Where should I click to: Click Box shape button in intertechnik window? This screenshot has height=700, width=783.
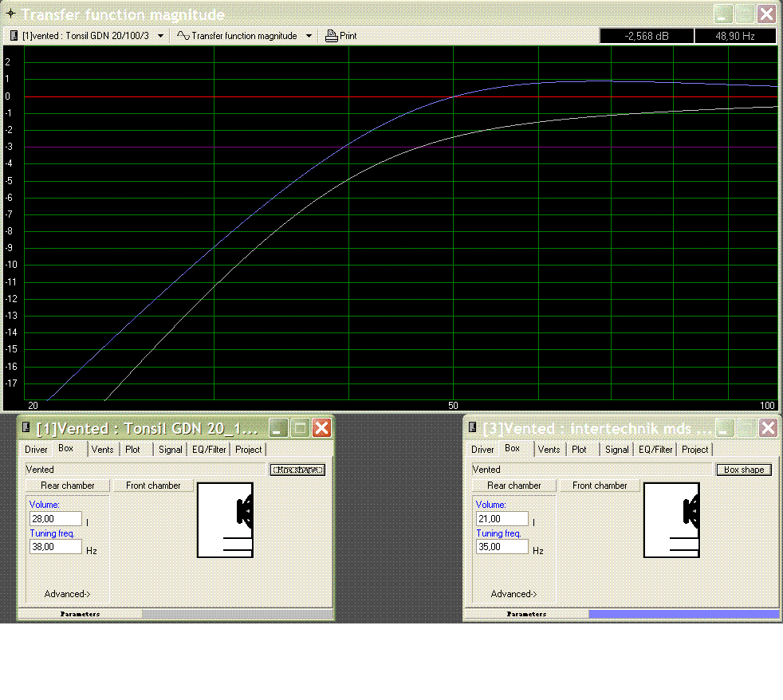(x=744, y=470)
